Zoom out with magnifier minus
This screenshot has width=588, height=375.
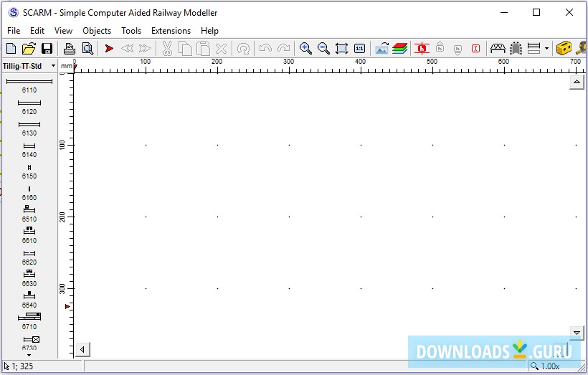tap(323, 48)
